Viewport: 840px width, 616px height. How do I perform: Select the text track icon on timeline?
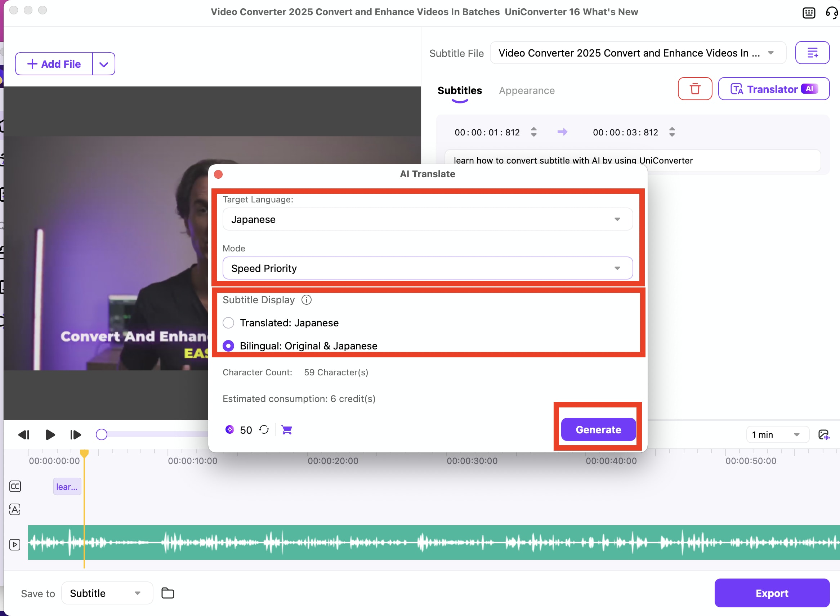14,509
